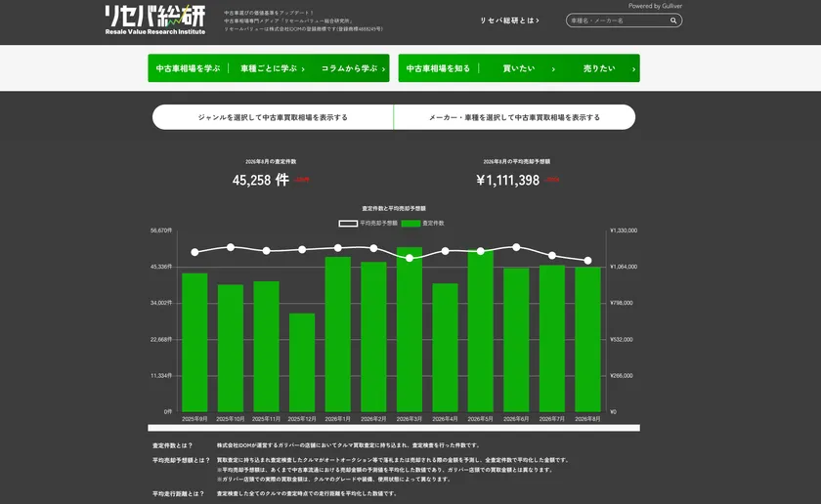The height and width of the screenshot is (504, 821).
Task: Click the search magnifier icon
Action: (673, 21)
